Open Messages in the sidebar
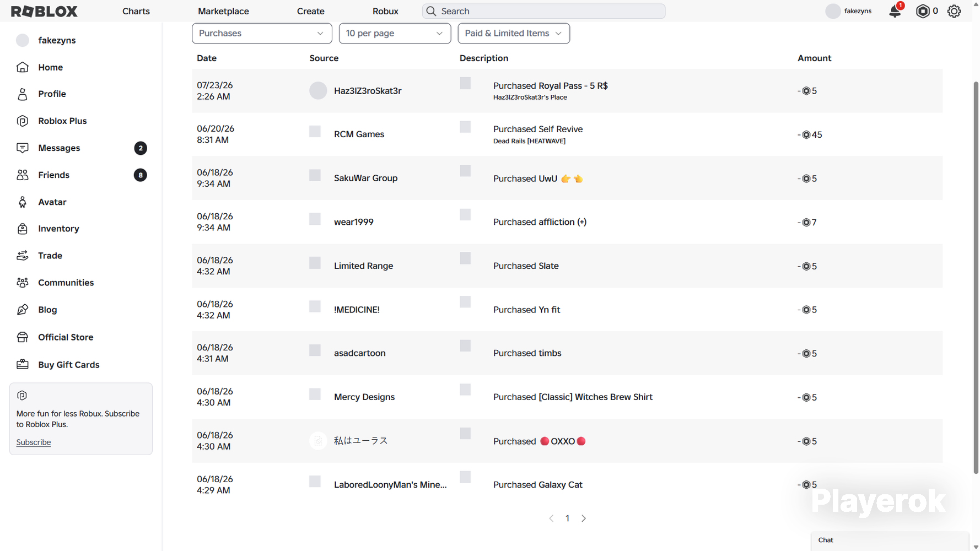The image size is (980, 551). (x=59, y=148)
